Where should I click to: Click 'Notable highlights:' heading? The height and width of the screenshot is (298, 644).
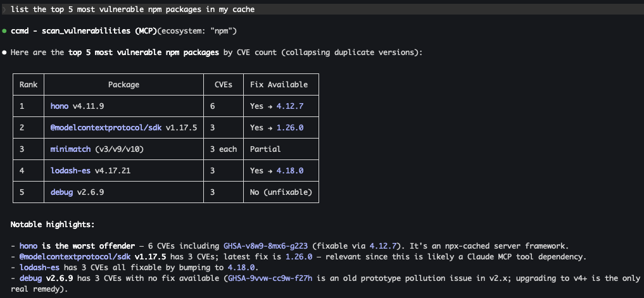(53, 225)
